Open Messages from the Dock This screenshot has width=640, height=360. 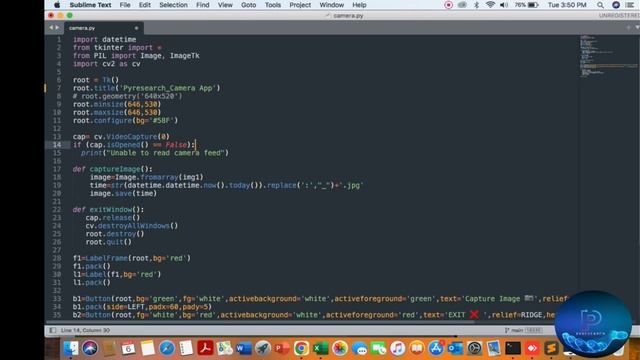tap(359, 348)
